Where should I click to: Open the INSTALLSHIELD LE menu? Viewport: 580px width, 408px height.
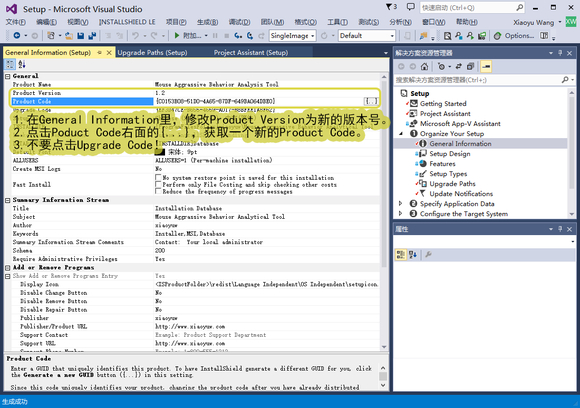(127, 22)
